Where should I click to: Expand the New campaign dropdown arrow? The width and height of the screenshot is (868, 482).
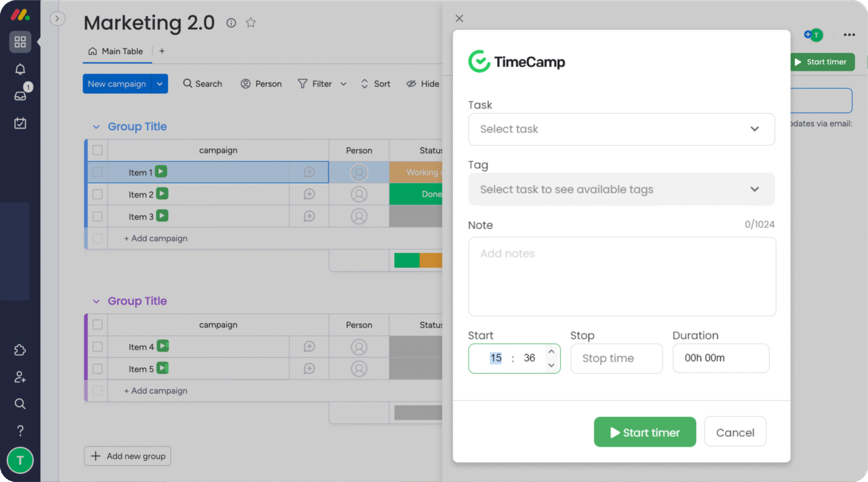(x=160, y=84)
